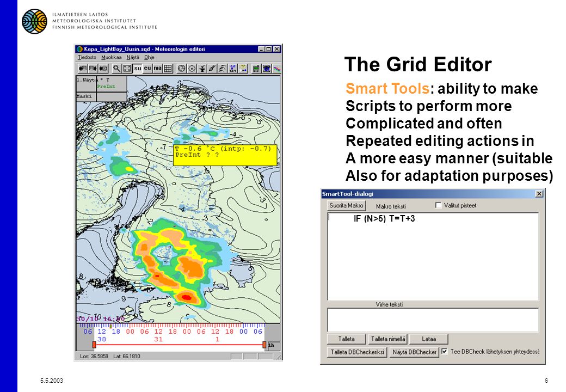Screen dimensions: 566x392
Task: Toggle the 'ma' map area button
Action: click(158, 68)
